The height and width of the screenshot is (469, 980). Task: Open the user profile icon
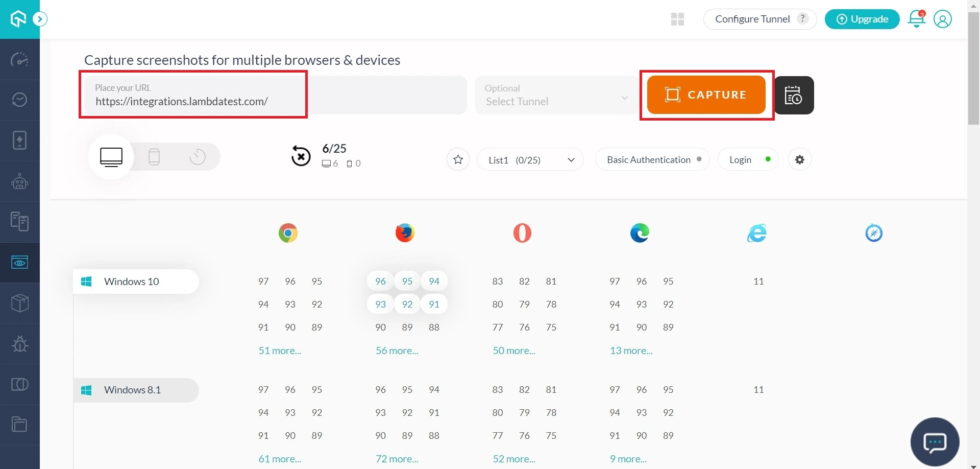click(942, 19)
